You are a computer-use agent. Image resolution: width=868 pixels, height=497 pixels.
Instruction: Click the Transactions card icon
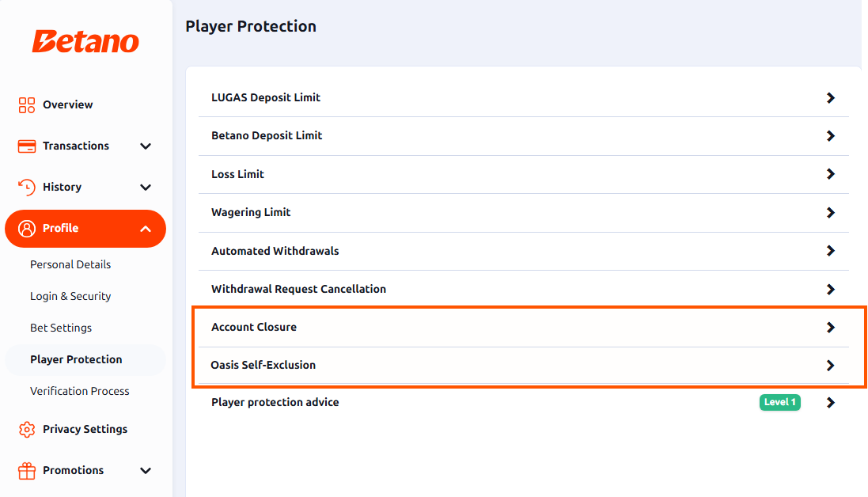tap(27, 146)
